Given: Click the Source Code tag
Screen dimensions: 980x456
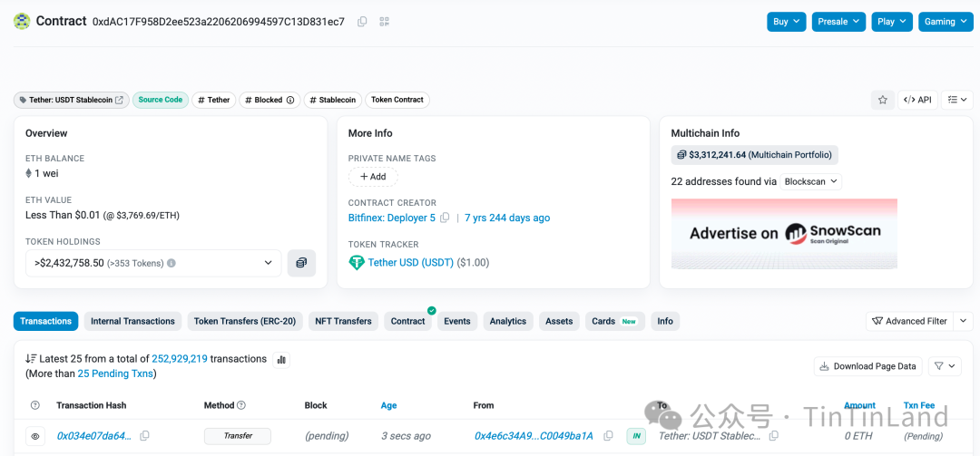Looking at the screenshot, I should (x=160, y=100).
